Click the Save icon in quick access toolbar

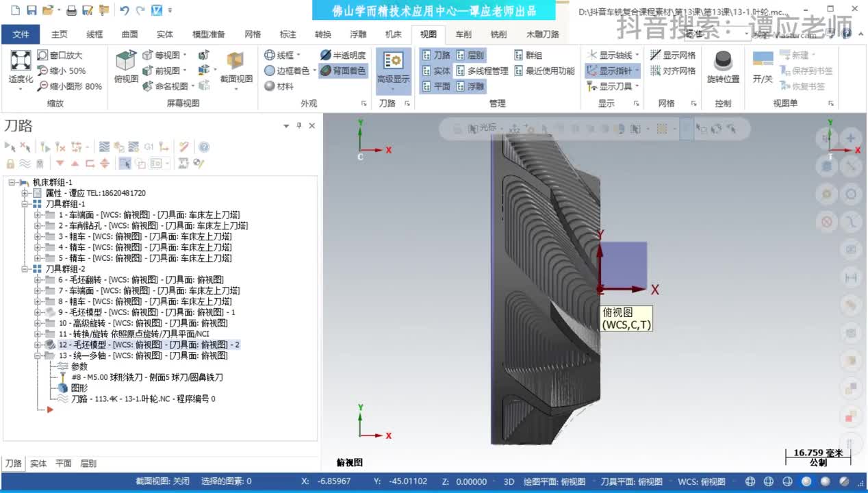[31, 10]
